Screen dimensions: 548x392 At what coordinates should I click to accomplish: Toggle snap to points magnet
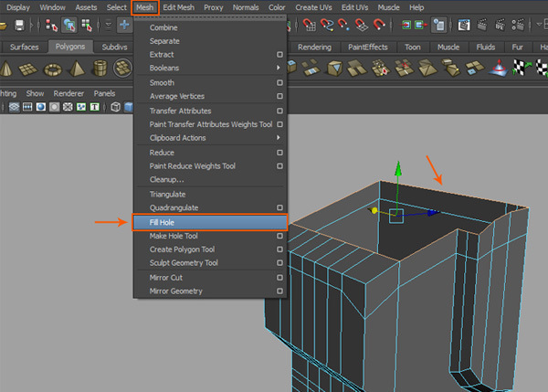pos(343,25)
